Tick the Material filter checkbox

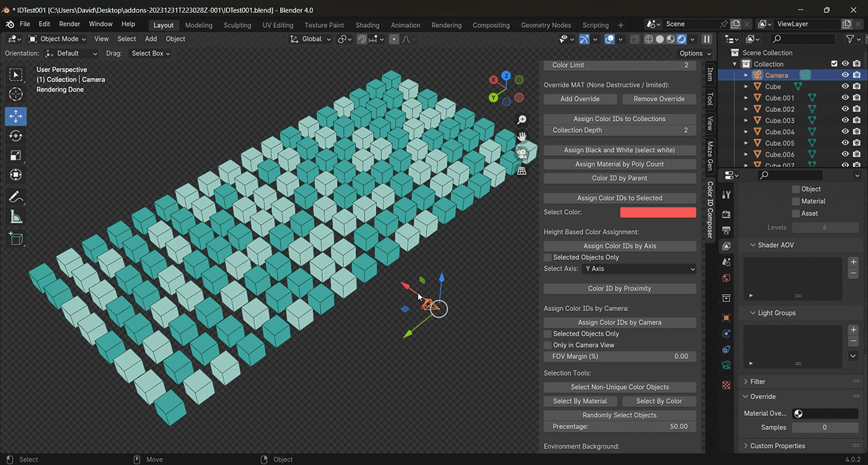[x=796, y=201]
